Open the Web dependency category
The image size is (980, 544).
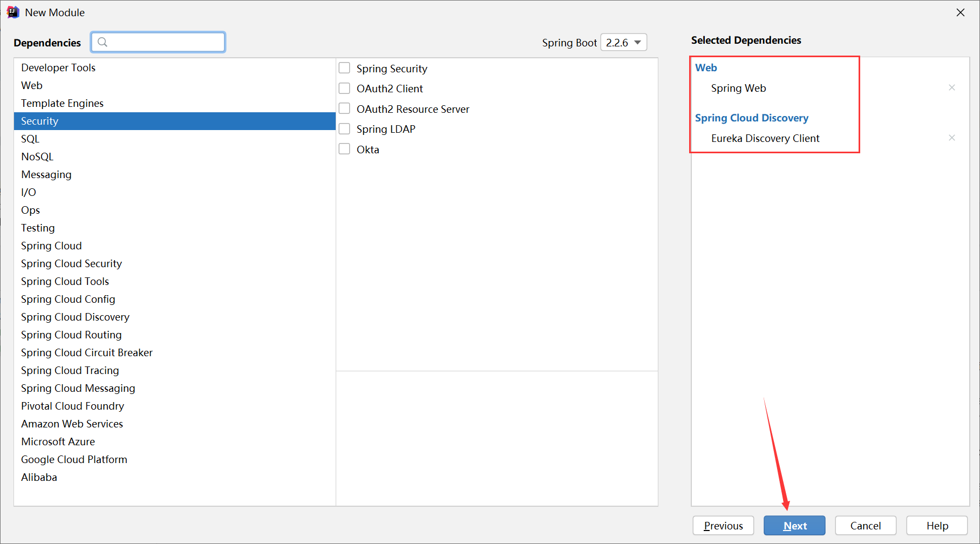click(175, 85)
